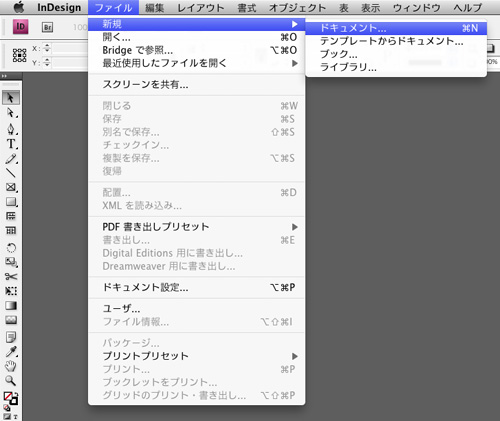The height and width of the screenshot is (421, 500).
Task: Open Adobe Bridge with Br icon
Action: (x=47, y=27)
